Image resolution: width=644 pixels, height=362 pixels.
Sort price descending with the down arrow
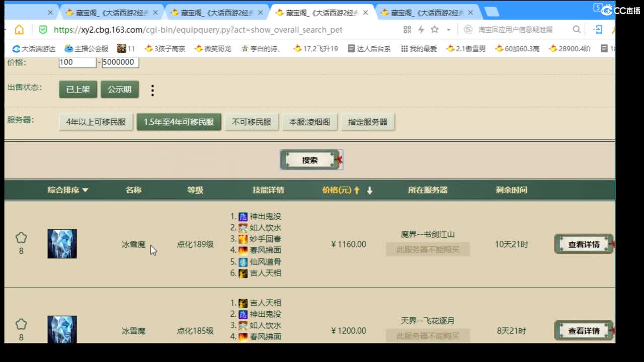pyautogui.click(x=370, y=190)
